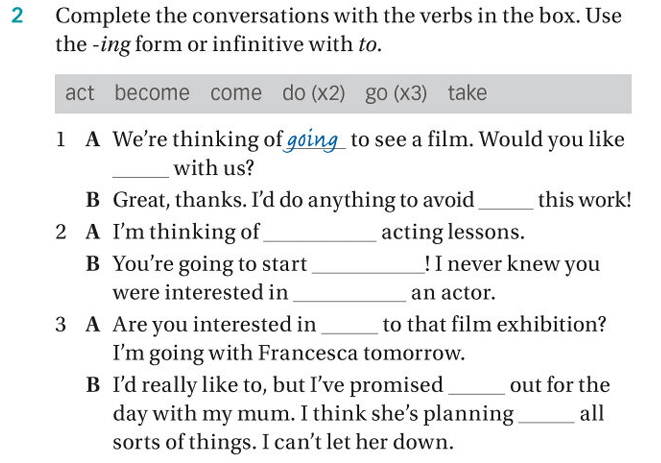Click the blank before "with us?"
The image size is (661, 463).
click(x=141, y=170)
